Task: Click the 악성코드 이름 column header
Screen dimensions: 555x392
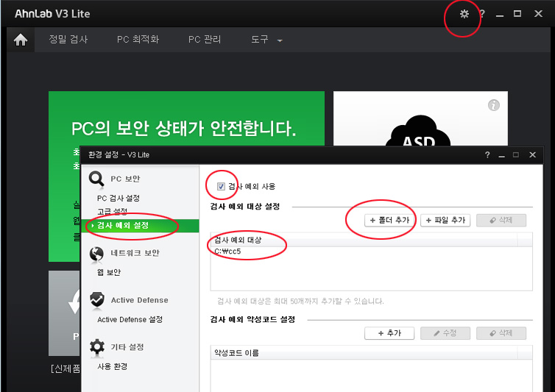Action: coord(364,353)
